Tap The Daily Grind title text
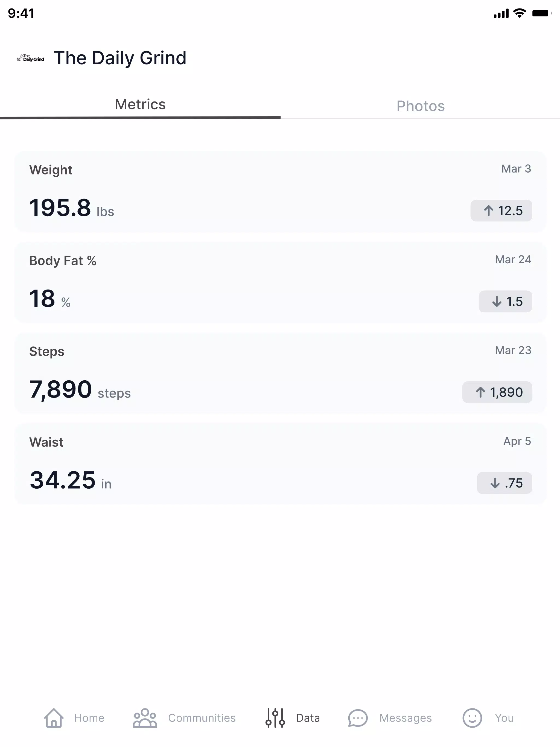The height and width of the screenshot is (747, 560). click(x=120, y=58)
